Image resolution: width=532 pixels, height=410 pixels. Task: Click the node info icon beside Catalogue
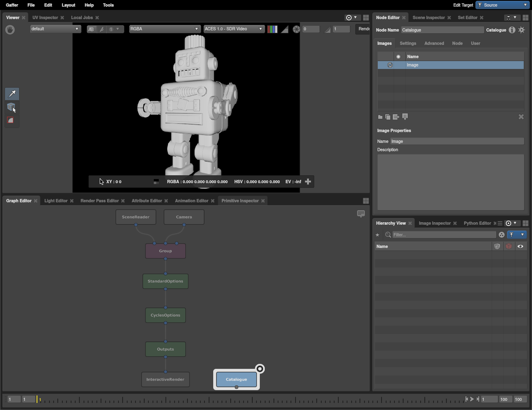pos(512,30)
